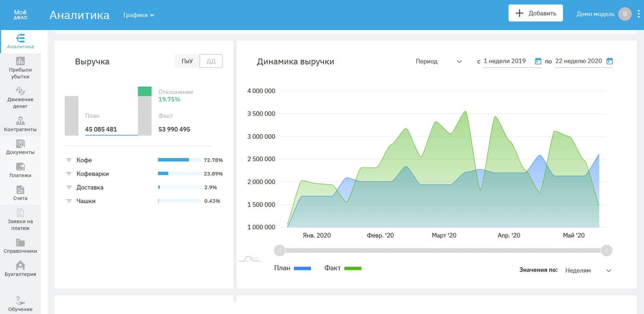Go to Контрагенты in sidebar
Viewport: 644px width, 314px height.
click(x=20, y=121)
